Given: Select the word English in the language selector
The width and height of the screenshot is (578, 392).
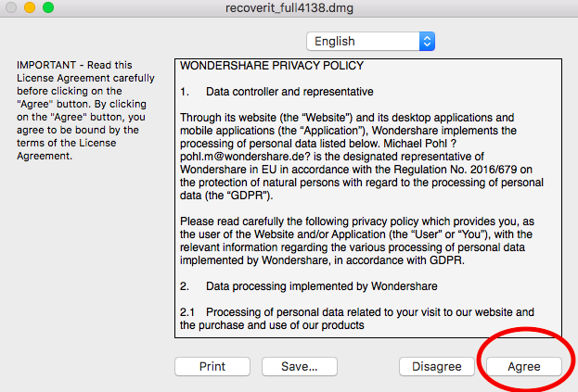Looking at the screenshot, I should click(335, 41).
